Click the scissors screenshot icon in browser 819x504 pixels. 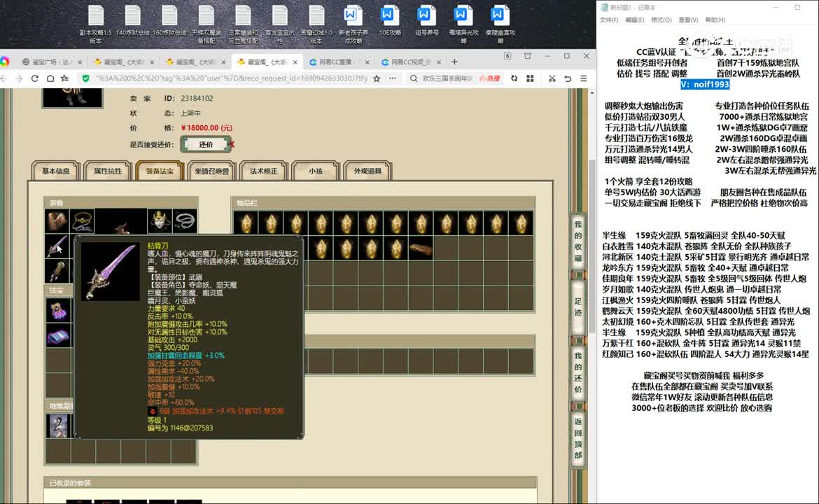pyautogui.click(x=552, y=78)
